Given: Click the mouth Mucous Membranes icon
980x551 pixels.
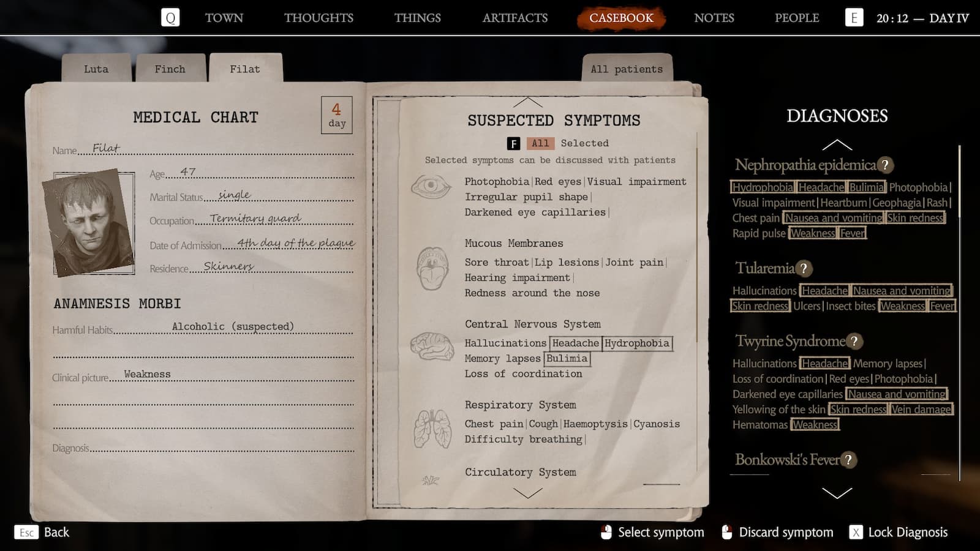Looking at the screenshot, I should click(x=432, y=268).
